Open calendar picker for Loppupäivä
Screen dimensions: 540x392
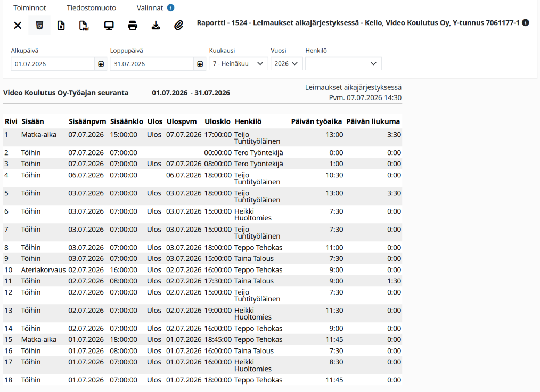click(200, 64)
